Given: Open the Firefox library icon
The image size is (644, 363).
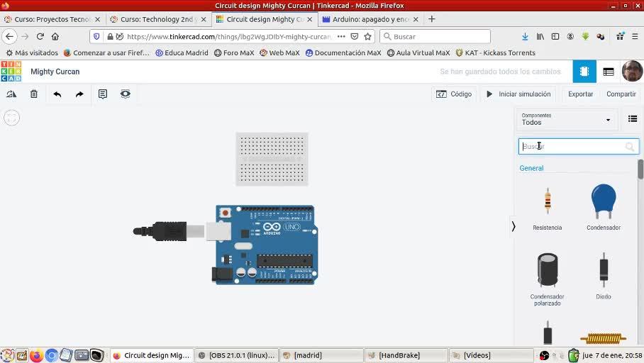Looking at the screenshot, I should coord(540,37).
